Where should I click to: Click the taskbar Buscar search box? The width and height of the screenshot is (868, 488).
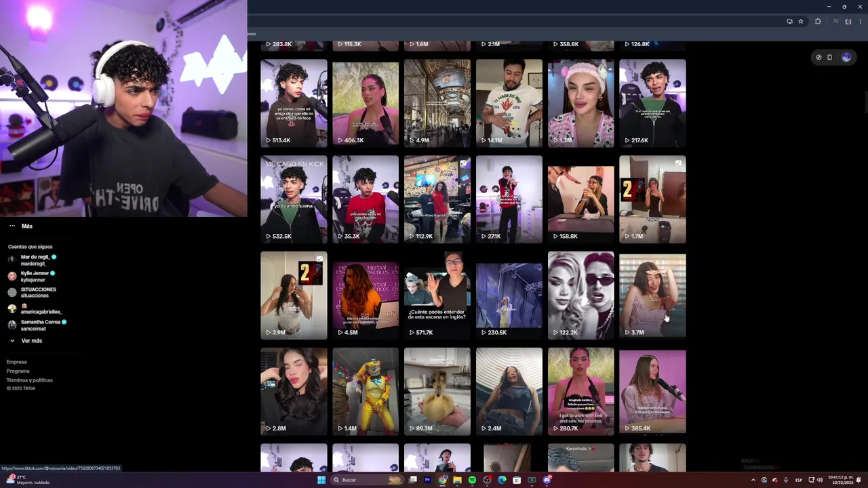tap(367, 480)
